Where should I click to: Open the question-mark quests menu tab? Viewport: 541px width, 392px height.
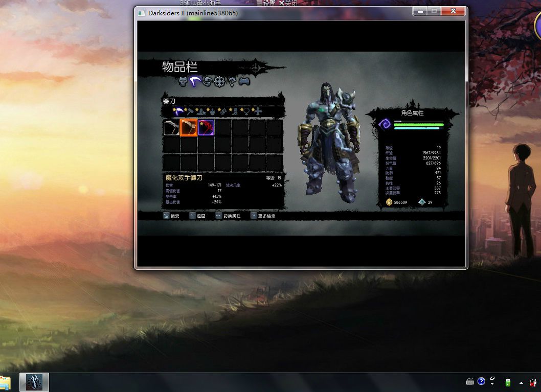point(232,81)
